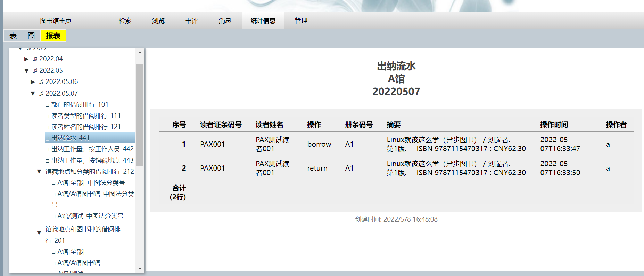Collapse the 2022.05.07 tree node arrow
Image resolution: width=644 pixels, height=276 pixels.
33,94
